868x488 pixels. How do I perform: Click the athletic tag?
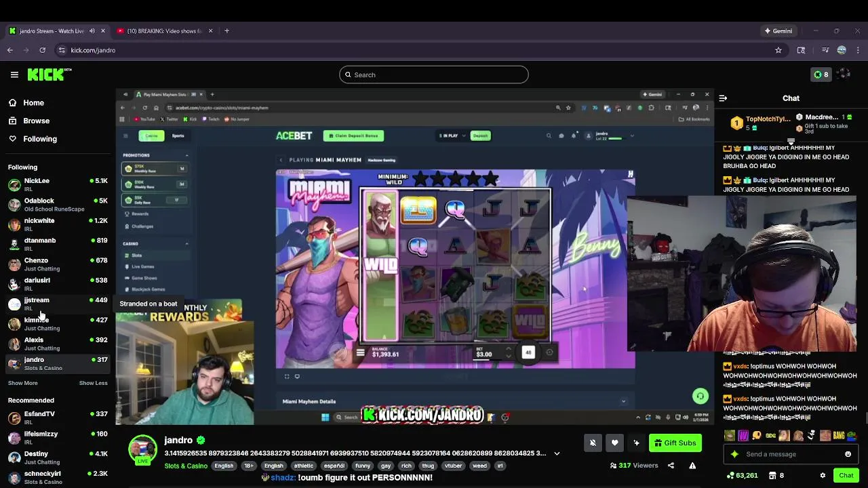[x=303, y=466]
